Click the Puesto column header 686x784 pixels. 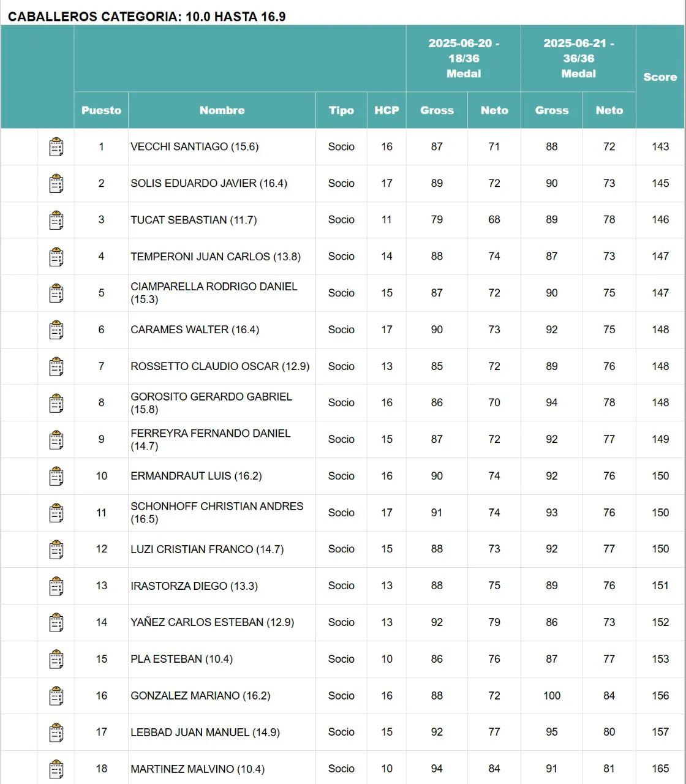point(101,110)
